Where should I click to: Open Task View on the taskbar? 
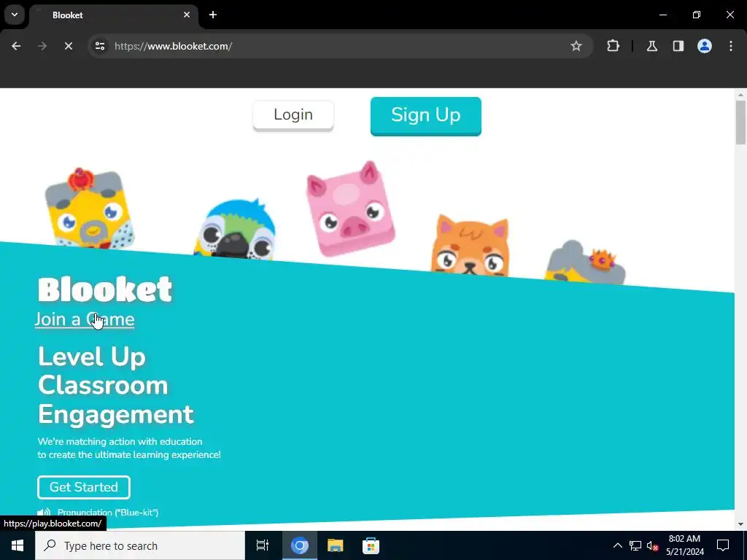(263, 545)
